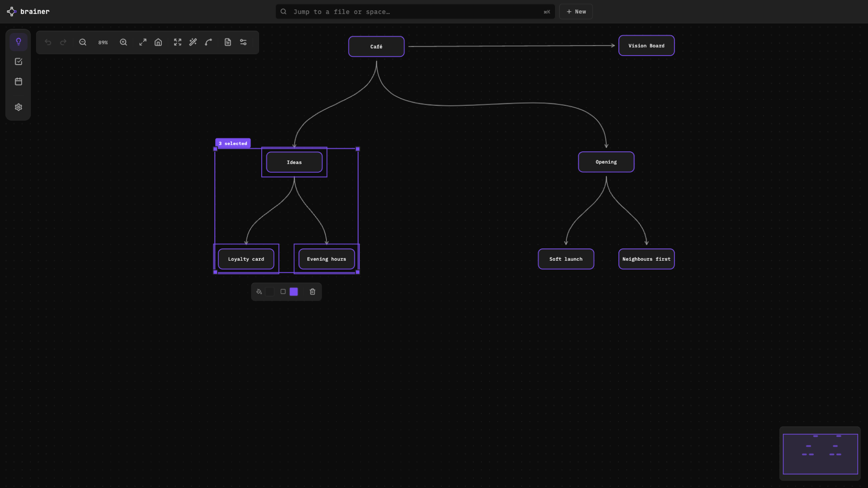868x488 pixels.
Task: Click the 3 selected badge
Action: pos(233,143)
